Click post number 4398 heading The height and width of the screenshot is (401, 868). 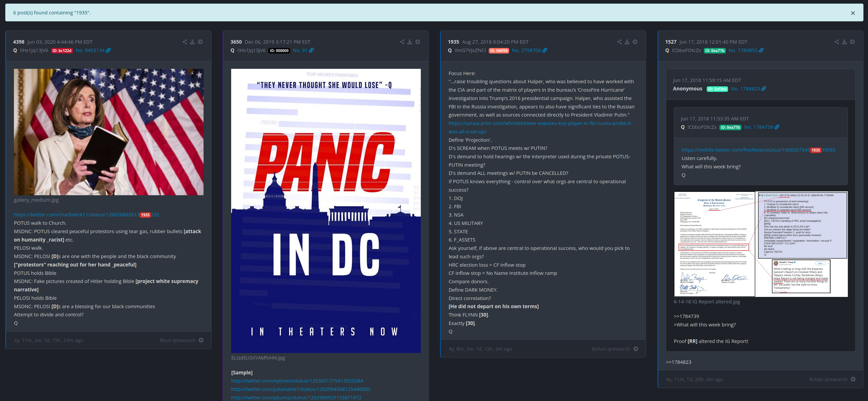click(x=19, y=42)
